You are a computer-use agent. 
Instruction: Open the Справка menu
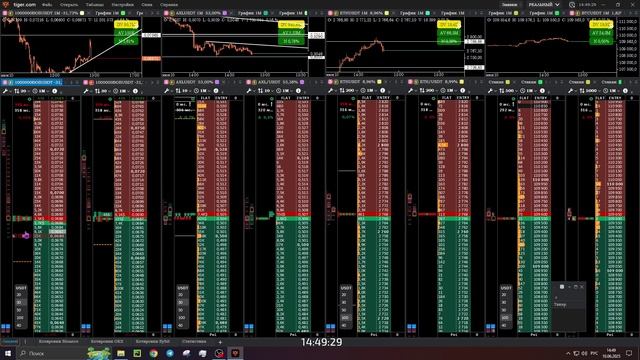click(x=169, y=5)
